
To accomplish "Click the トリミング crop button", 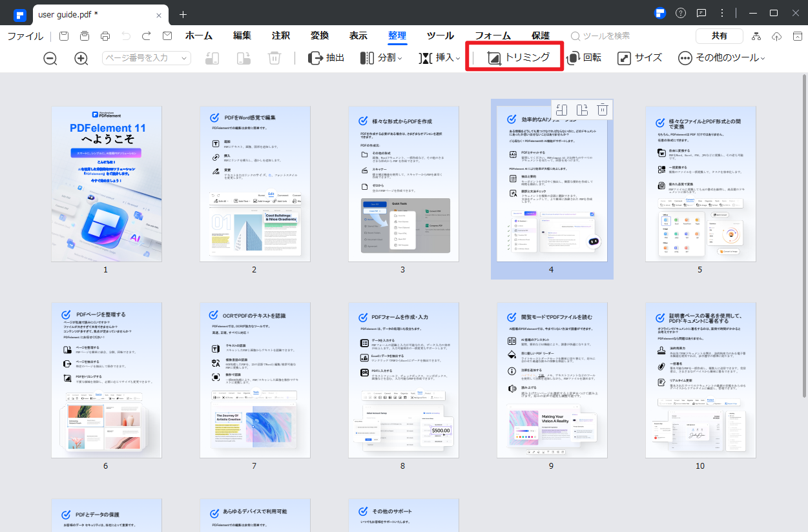I will [519, 58].
